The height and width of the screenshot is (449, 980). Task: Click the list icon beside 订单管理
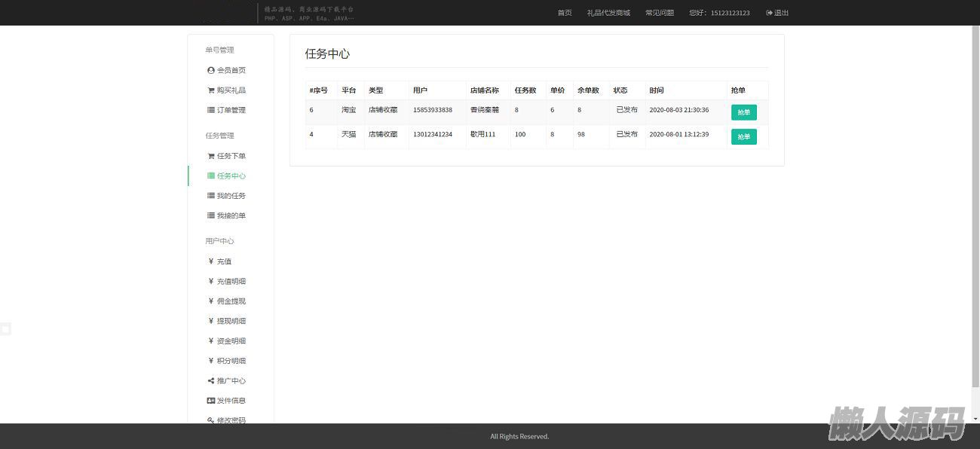click(211, 110)
